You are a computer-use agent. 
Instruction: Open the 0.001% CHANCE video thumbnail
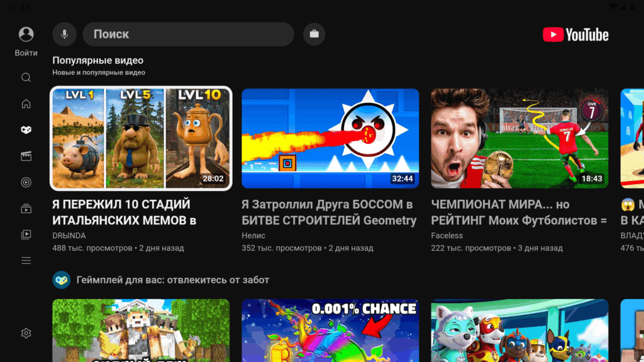point(330,331)
